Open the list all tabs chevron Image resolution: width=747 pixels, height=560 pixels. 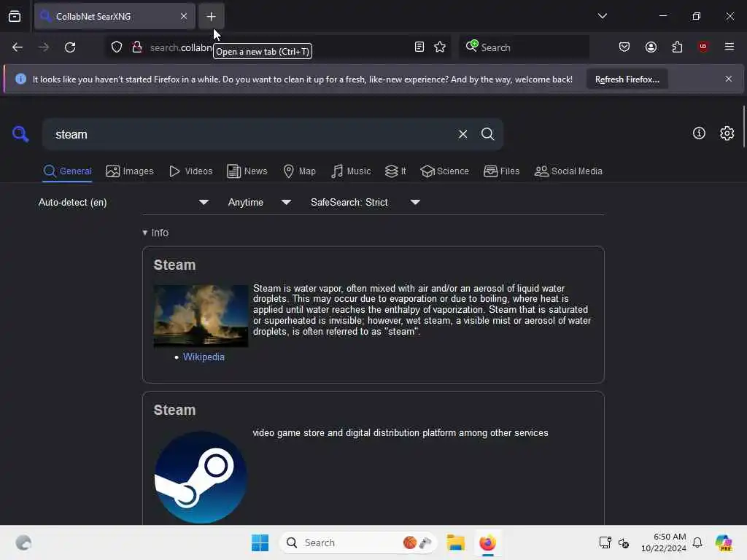tap(602, 16)
